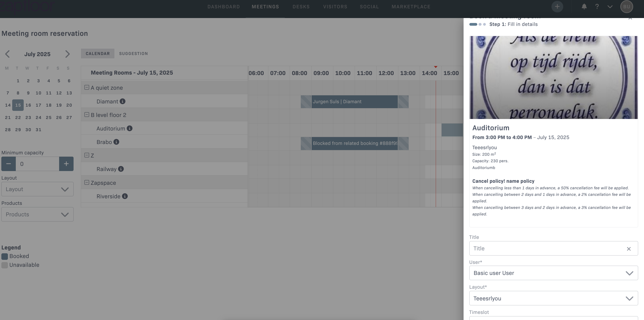Click the Unavailable legend color swatch
Image resolution: width=644 pixels, height=320 pixels.
pos(5,265)
